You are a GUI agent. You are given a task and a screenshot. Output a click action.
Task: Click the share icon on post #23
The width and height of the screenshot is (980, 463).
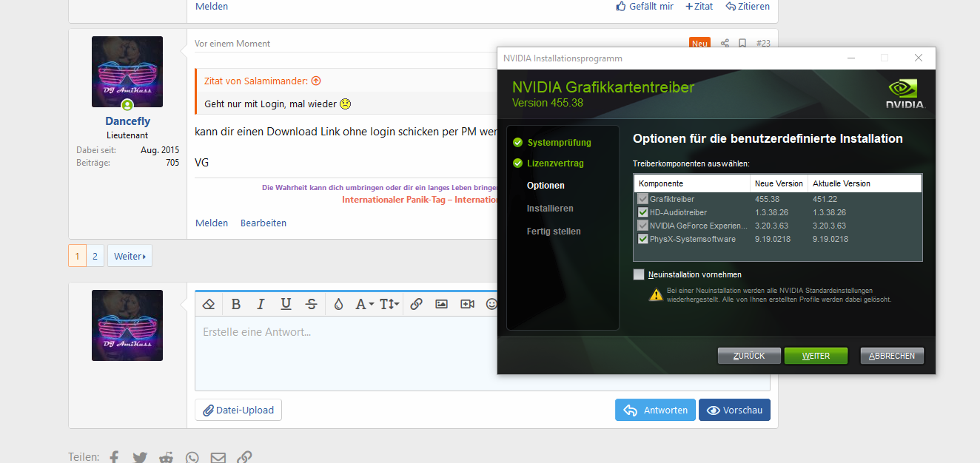coord(725,44)
